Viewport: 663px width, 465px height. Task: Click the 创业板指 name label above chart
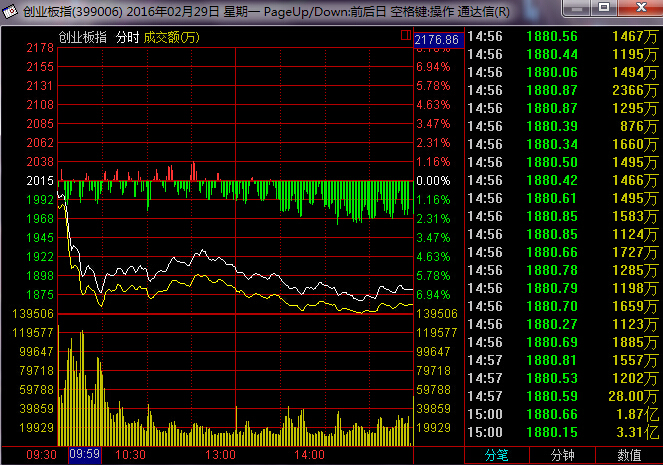(x=82, y=37)
